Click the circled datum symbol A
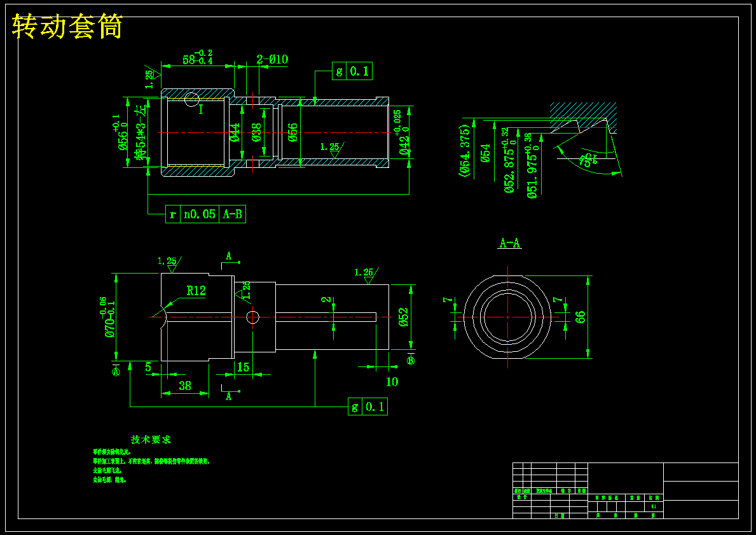This screenshot has height=535, width=756. [x=116, y=372]
